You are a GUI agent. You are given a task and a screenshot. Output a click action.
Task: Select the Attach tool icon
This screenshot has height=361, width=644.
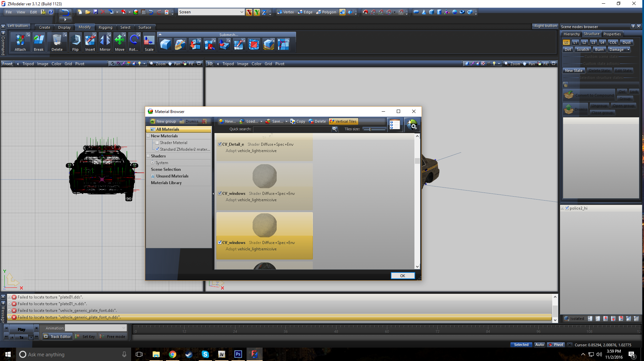pyautogui.click(x=20, y=40)
